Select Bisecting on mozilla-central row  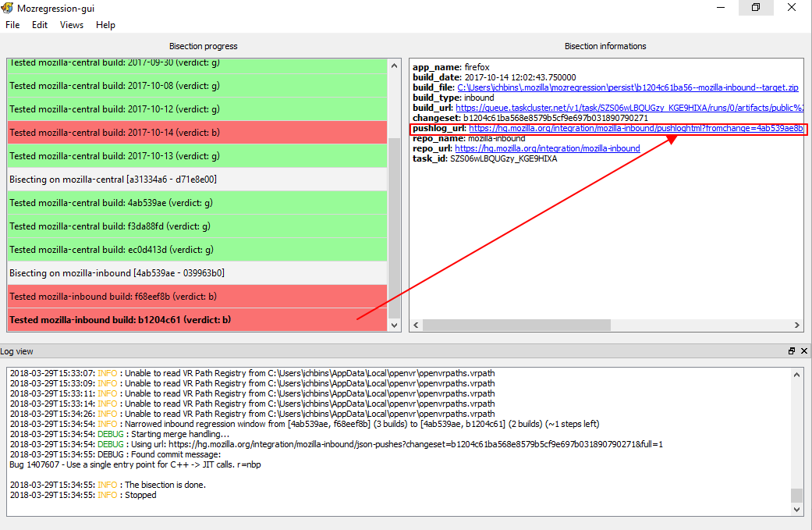(x=197, y=180)
